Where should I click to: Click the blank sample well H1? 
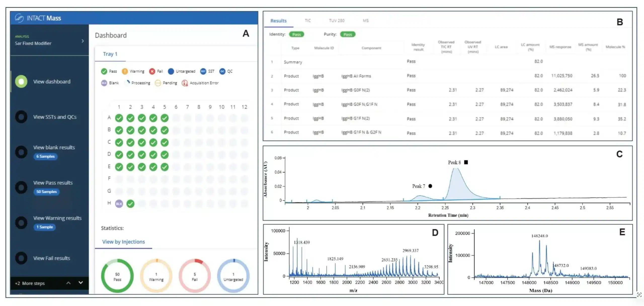point(119,204)
